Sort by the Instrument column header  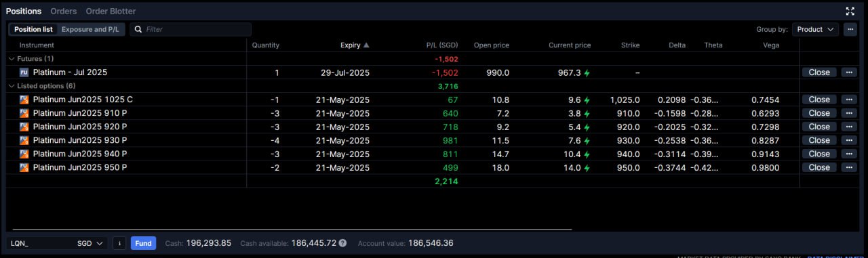pos(37,45)
